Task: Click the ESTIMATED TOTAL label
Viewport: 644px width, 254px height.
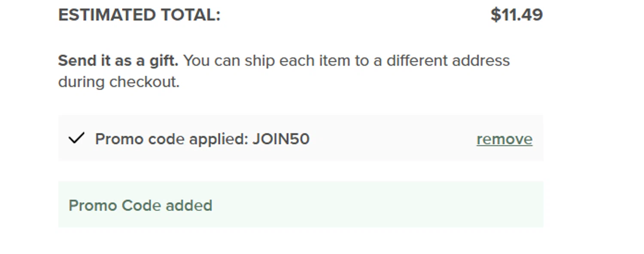Action: 139,15
